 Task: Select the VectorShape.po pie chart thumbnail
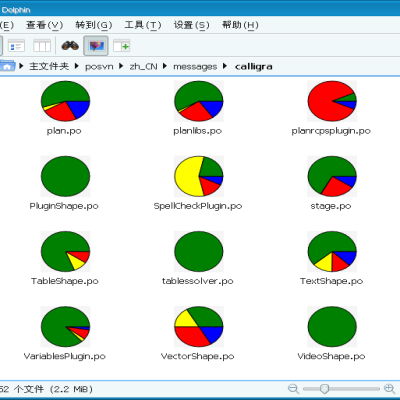pyautogui.click(x=199, y=327)
